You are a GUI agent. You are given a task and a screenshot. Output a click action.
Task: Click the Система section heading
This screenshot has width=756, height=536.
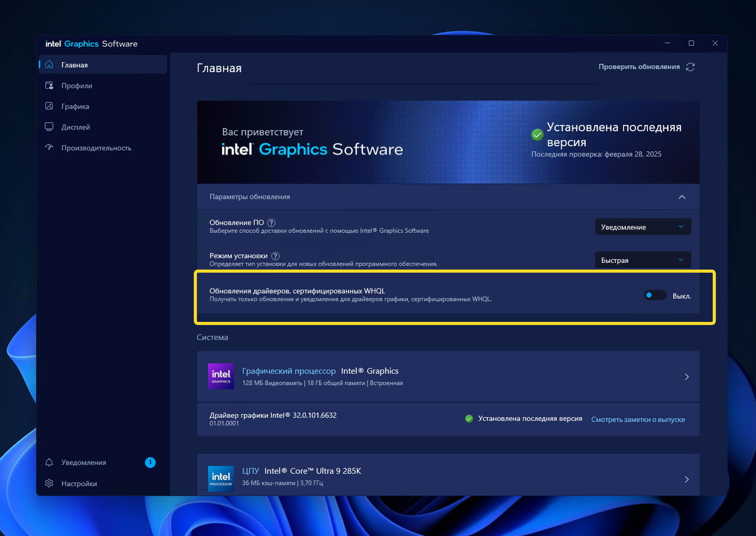click(212, 337)
